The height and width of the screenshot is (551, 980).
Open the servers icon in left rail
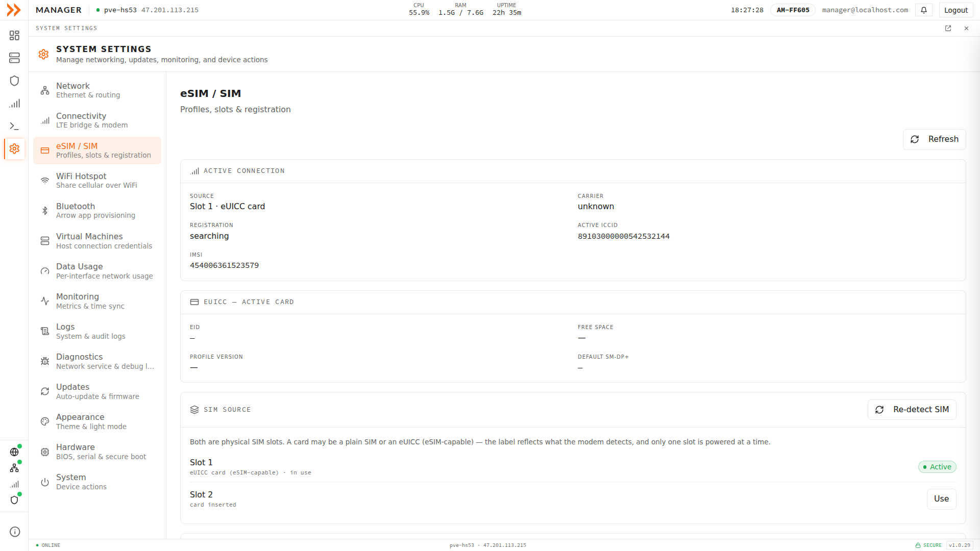(14, 58)
